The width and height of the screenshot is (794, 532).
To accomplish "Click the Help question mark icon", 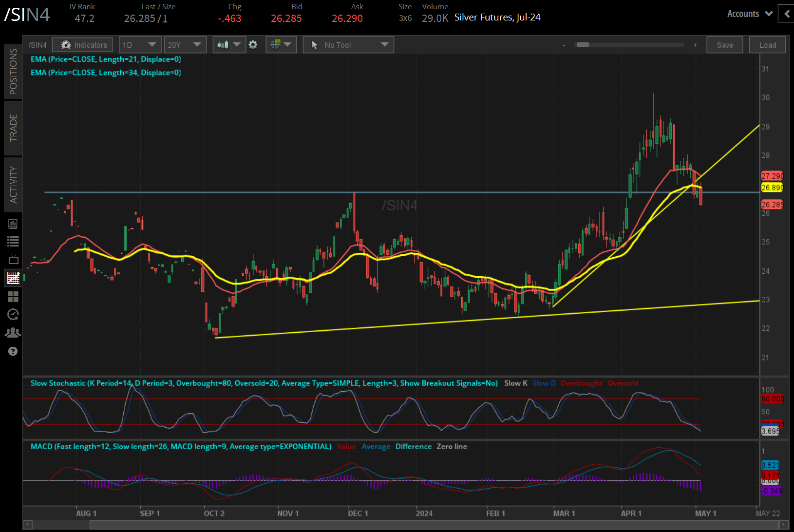I will [13, 351].
